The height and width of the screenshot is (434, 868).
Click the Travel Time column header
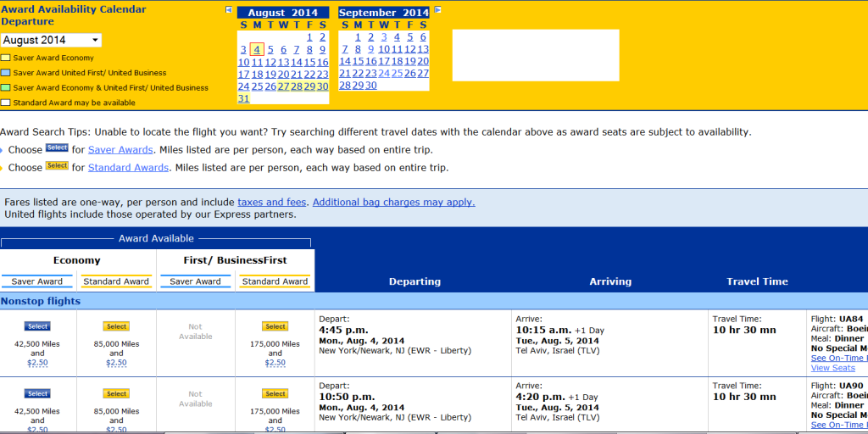tap(757, 281)
